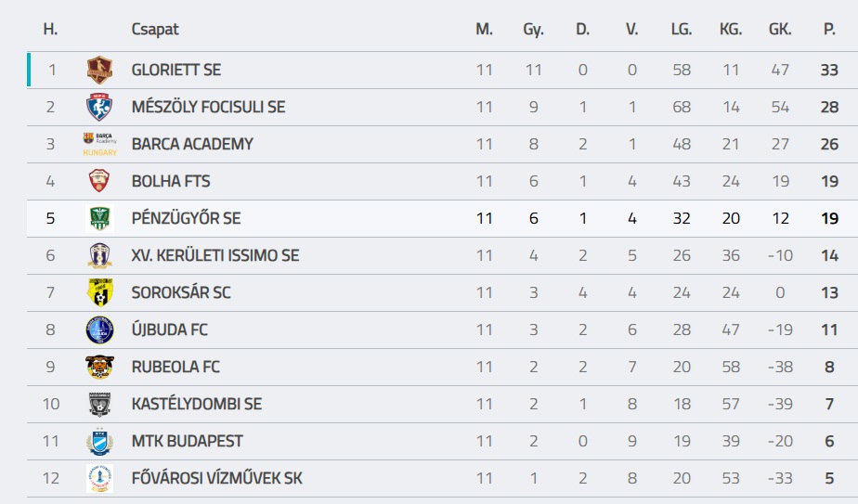Image resolution: width=858 pixels, height=504 pixels.
Task: Click the Gloriett SE team crest
Action: click(x=99, y=70)
